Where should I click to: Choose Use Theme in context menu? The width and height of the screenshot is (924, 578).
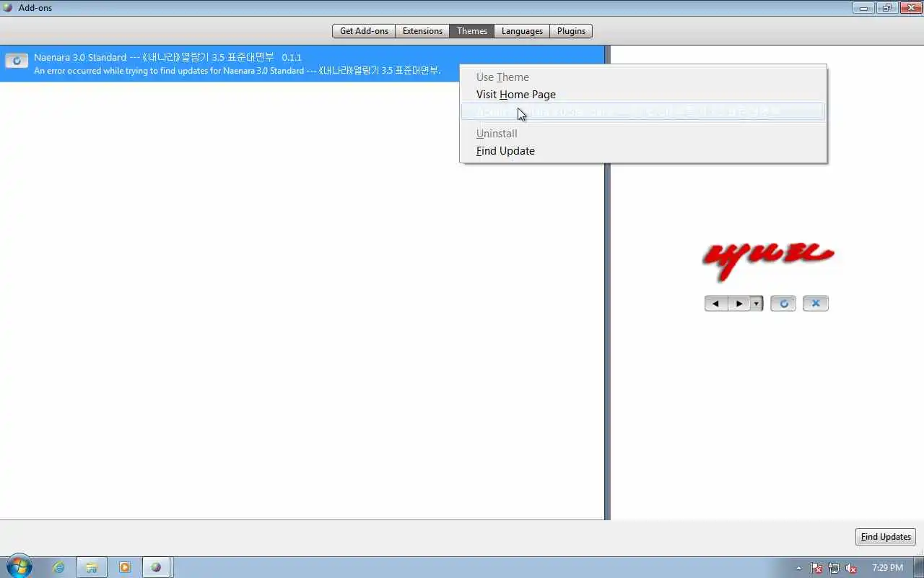[642, 77]
